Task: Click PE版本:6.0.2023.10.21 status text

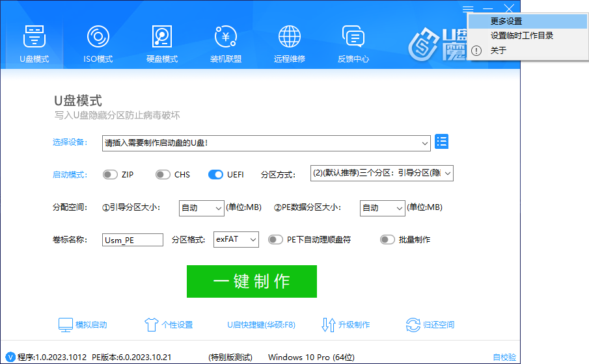Action: (131, 357)
